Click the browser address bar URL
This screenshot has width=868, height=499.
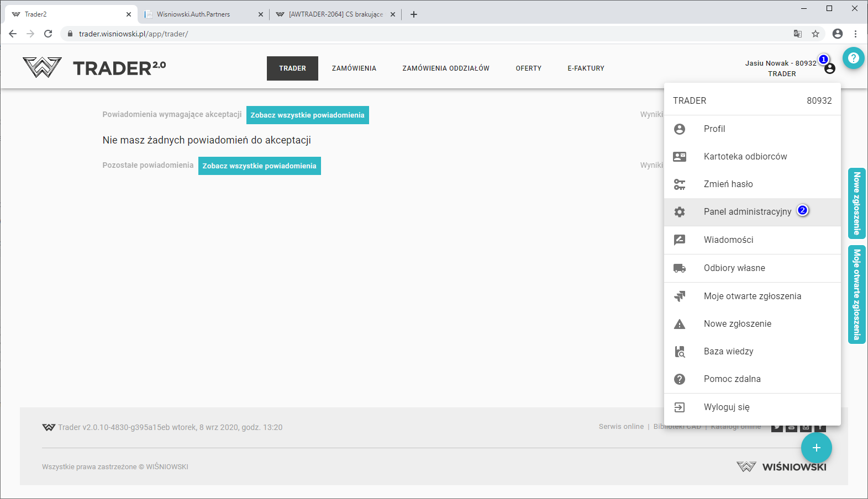pyautogui.click(x=133, y=34)
